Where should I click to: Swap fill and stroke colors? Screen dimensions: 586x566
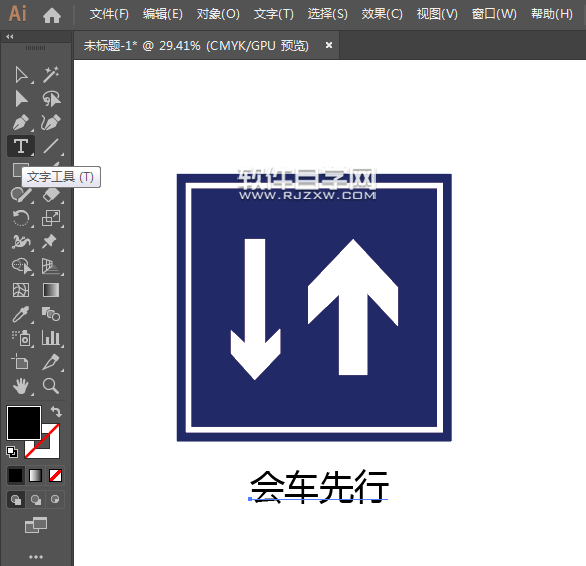click(x=56, y=412)
